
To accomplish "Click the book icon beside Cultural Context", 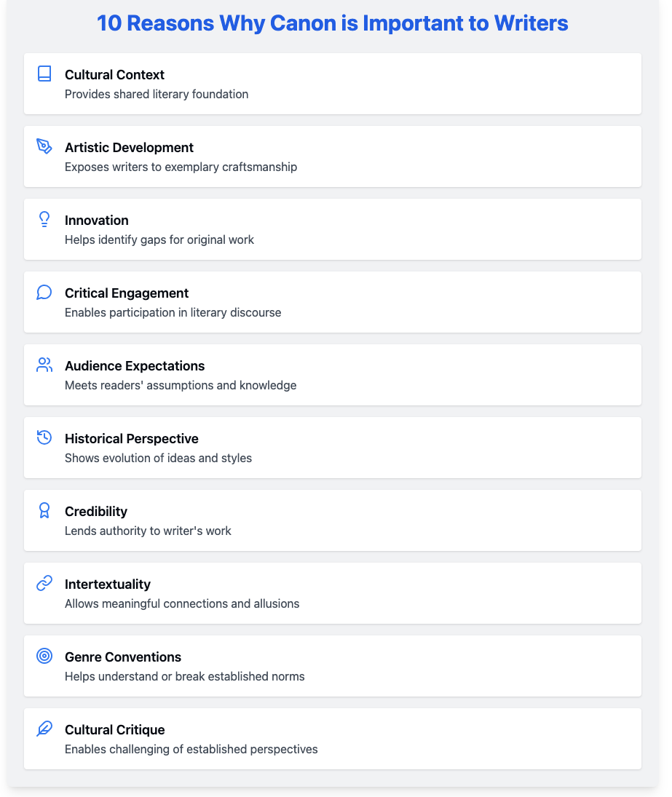I will pos(44,74).
